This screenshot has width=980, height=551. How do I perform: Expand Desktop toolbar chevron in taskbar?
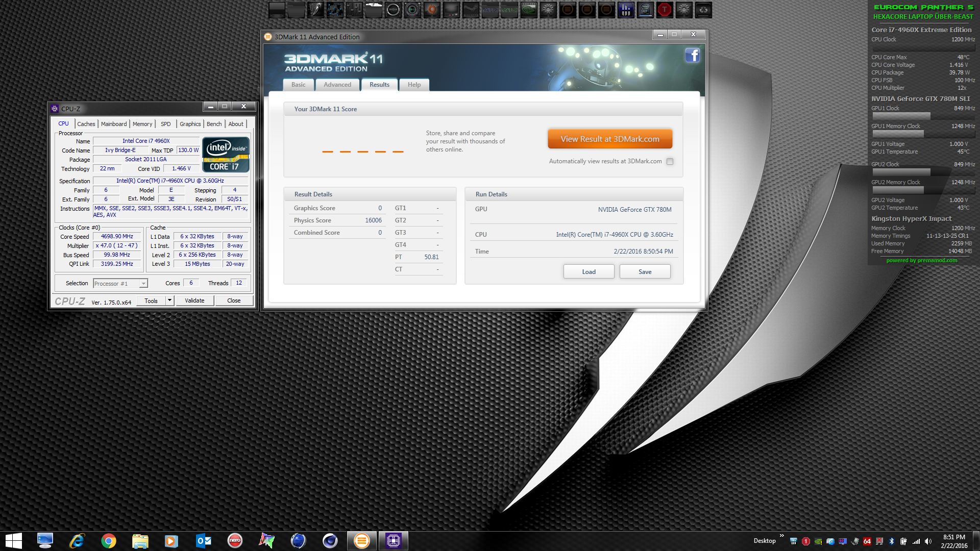[x=781, y=535]
